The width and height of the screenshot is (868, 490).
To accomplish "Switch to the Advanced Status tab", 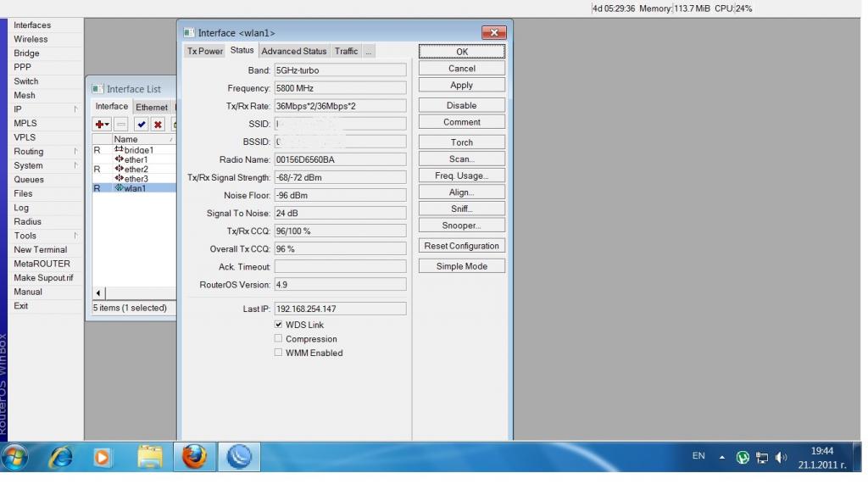I will point(293,52).
